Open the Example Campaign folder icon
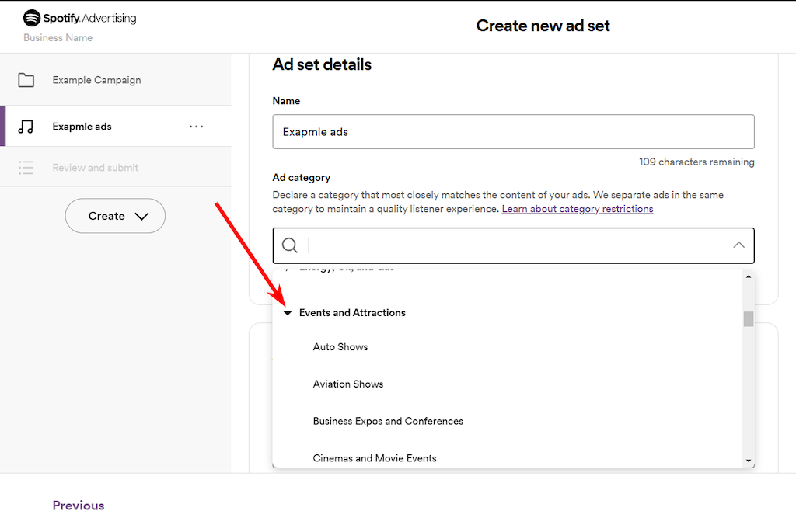The image size is (796, 532). (x=26, y=80)
